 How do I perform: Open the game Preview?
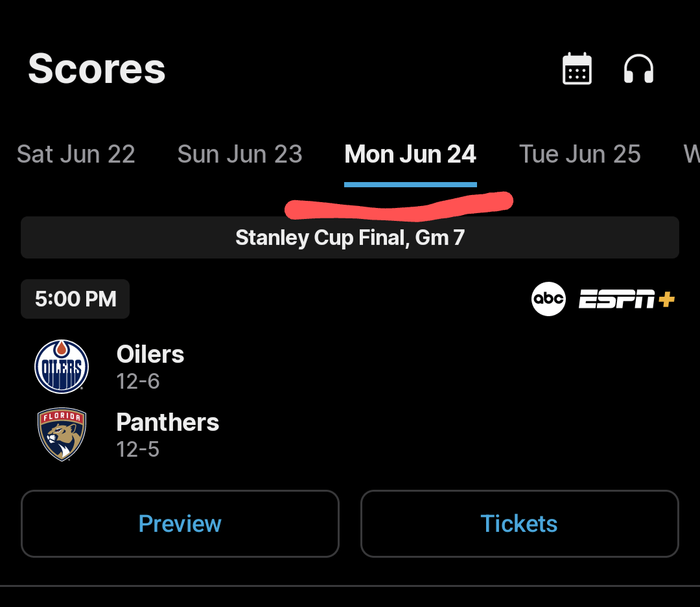180,523
